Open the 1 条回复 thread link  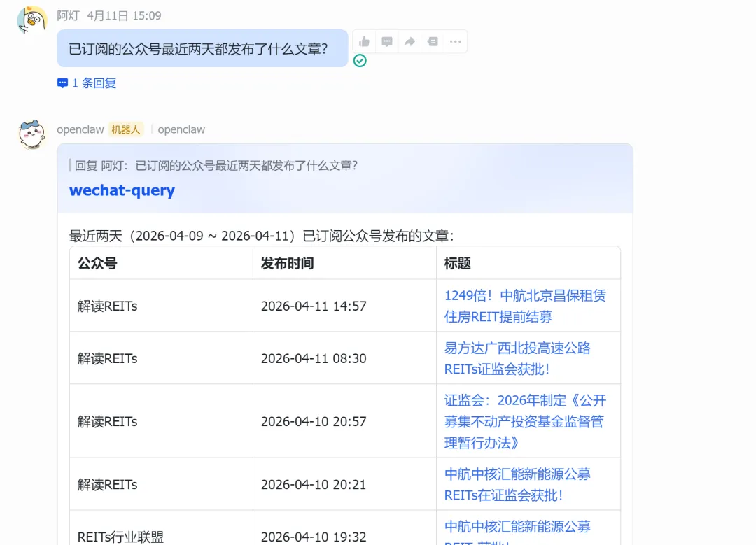coord(87,83)
